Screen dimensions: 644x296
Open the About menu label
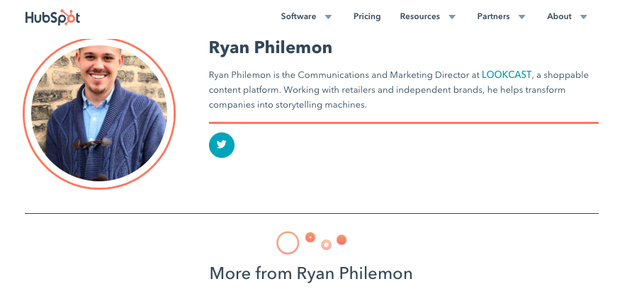pyautogui.click(x=559, y=16)
